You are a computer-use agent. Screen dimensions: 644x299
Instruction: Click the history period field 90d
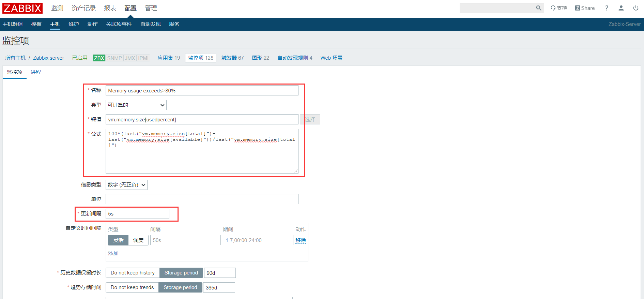pos(220,273)
